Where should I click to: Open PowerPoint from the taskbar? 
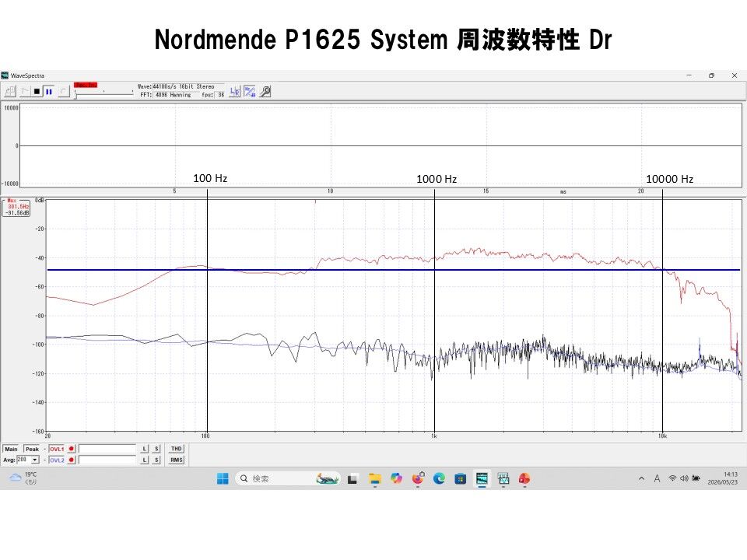[524, 478]
